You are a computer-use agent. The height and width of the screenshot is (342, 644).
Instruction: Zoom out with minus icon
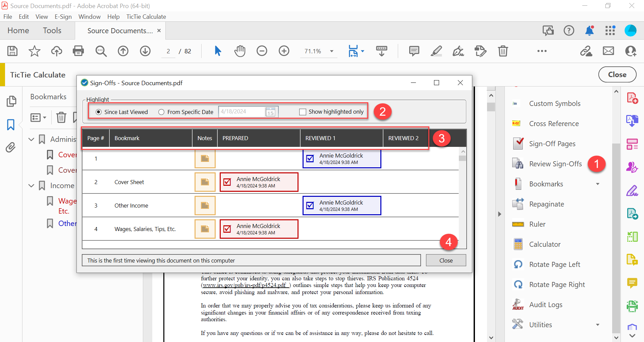point(262,51)
